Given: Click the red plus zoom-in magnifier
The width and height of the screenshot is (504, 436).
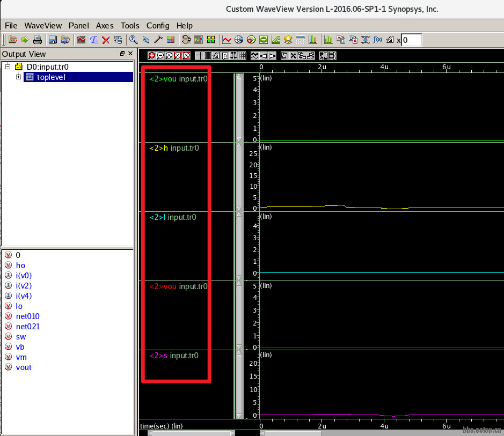Looking at the screenshot, I should click(x=151, y=56).
